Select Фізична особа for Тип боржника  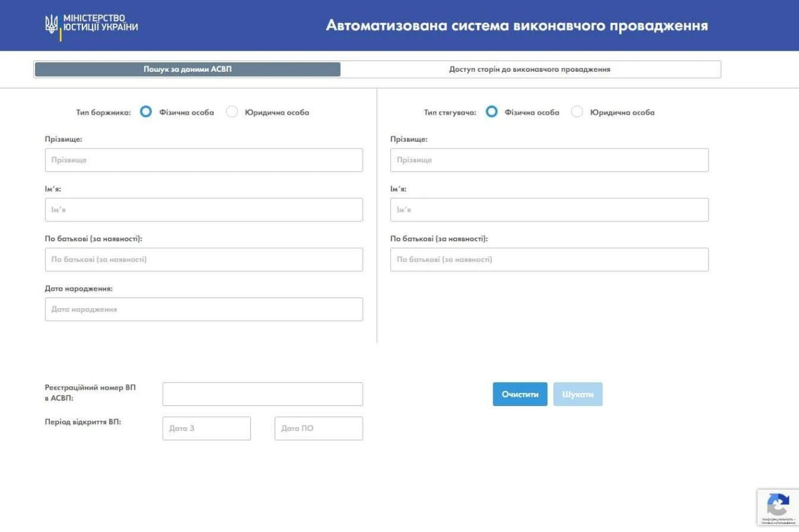[x=146, y=111]
